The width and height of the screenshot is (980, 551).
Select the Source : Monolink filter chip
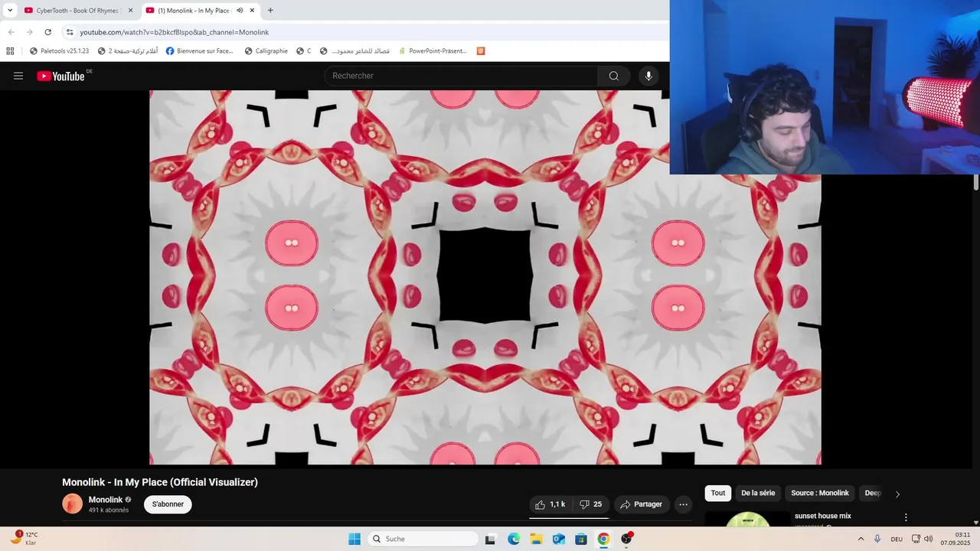click(x=820, y=493)
